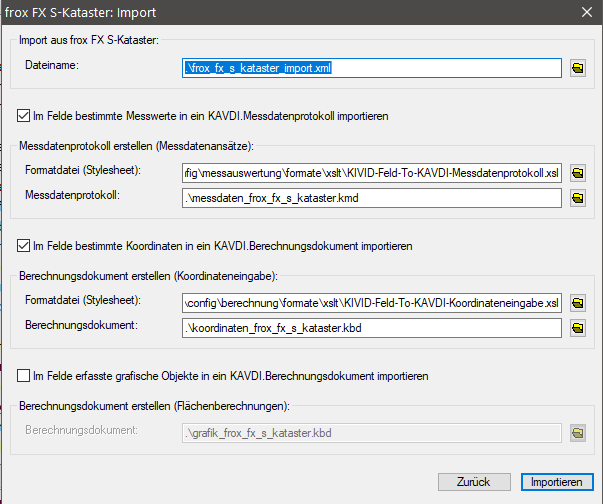Image resolution: width=603 pixels, height=504 pixels.
Task: Click browse icon next to Dateiname field
Action: 578,68
